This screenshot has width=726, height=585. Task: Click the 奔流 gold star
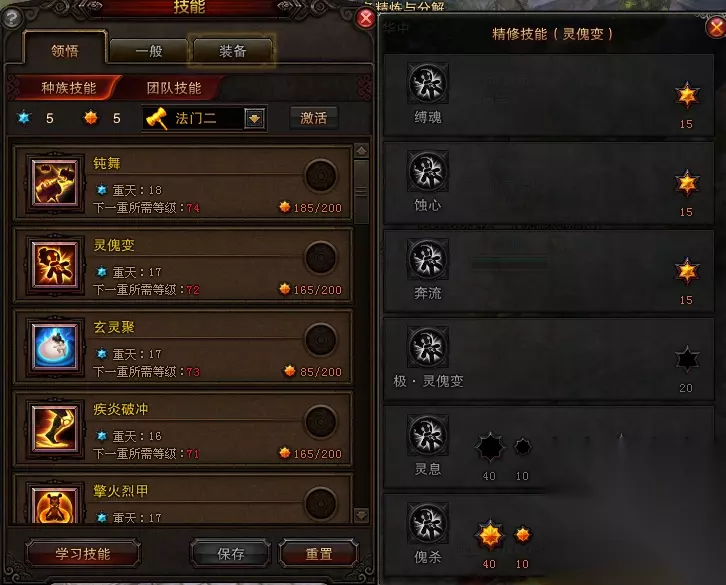[x=687, y=271]
